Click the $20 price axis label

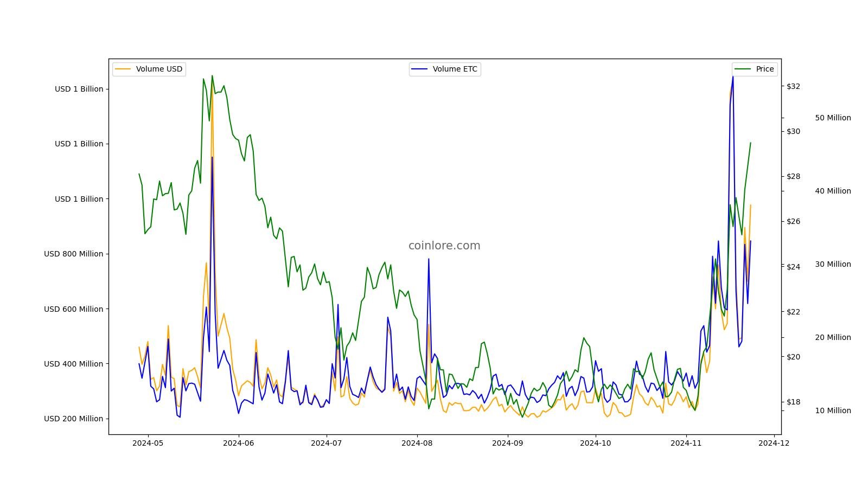[793, 357]
